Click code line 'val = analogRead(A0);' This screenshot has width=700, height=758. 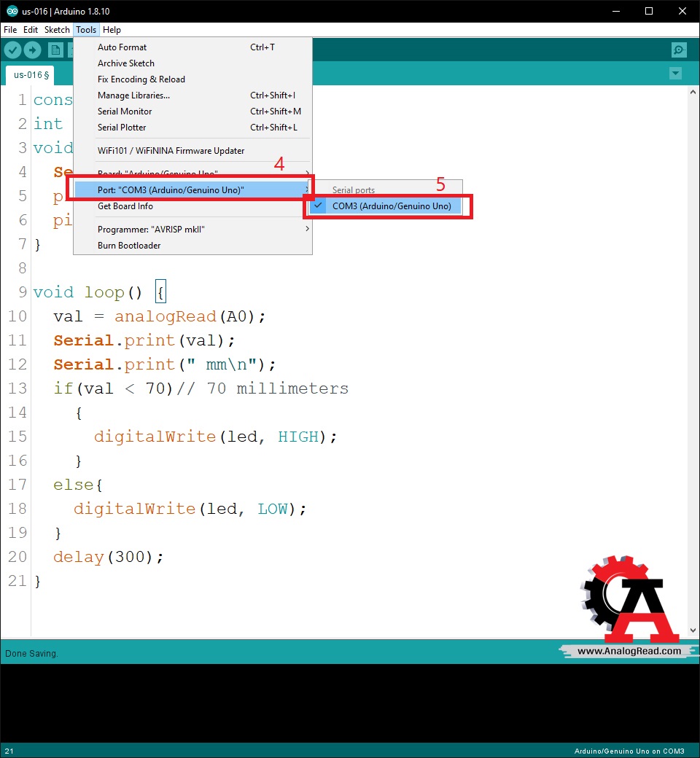[x=160, y=316]
